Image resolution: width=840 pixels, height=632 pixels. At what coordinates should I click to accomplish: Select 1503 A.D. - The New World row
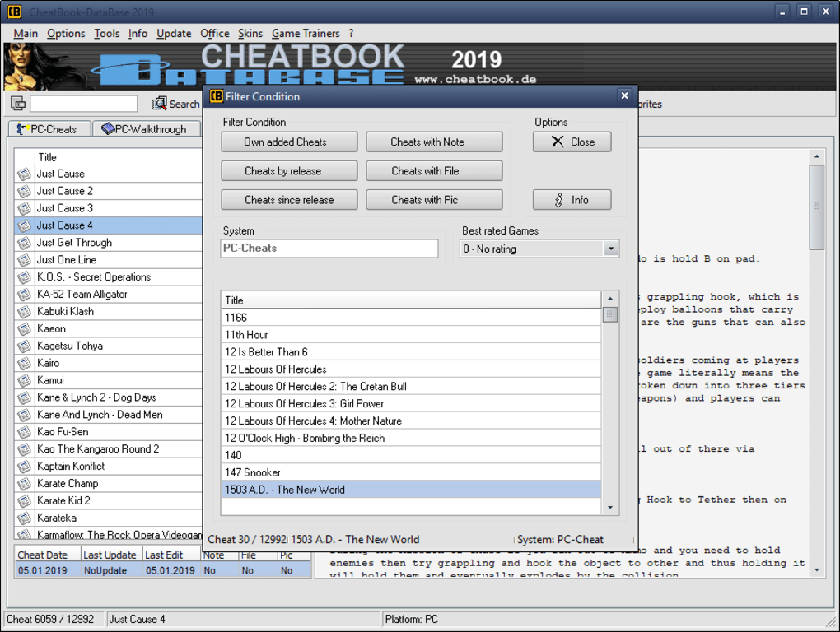pyautogui.click(x=412, y=490)
